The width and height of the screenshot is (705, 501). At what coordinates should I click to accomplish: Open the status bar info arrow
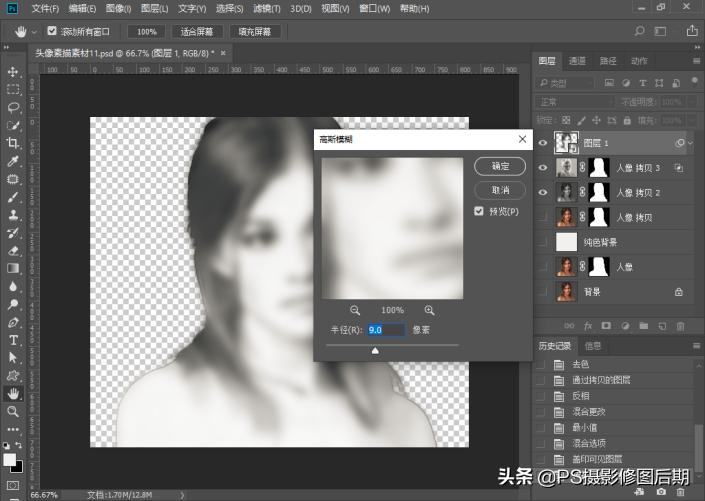pyautogui.click(x=182, y=495)
